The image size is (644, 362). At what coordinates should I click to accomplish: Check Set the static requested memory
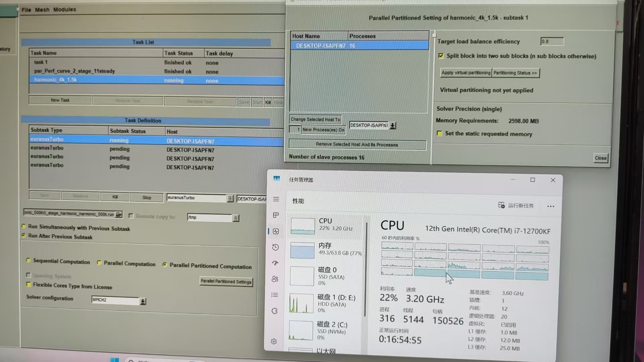click(x=439, y=133)
